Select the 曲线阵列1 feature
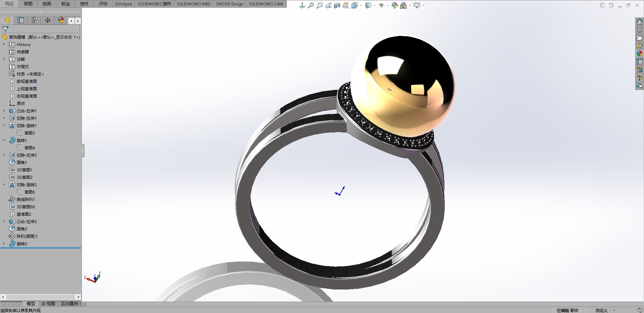 (x=22, y=199)
